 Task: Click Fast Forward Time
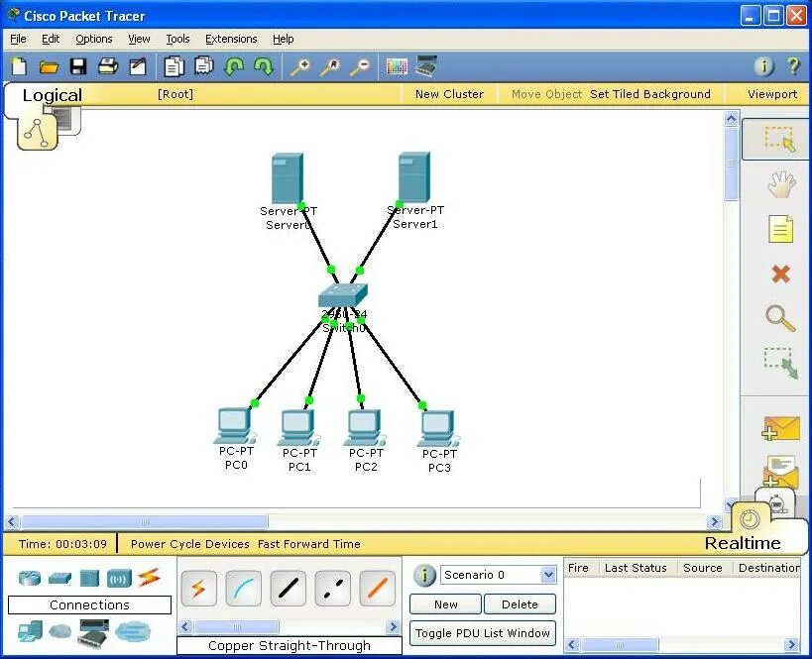[309, 544]
